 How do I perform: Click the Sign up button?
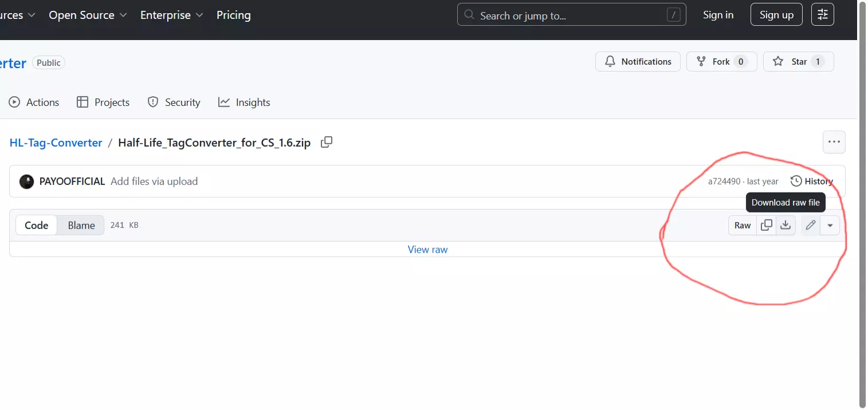coord(776,15)
